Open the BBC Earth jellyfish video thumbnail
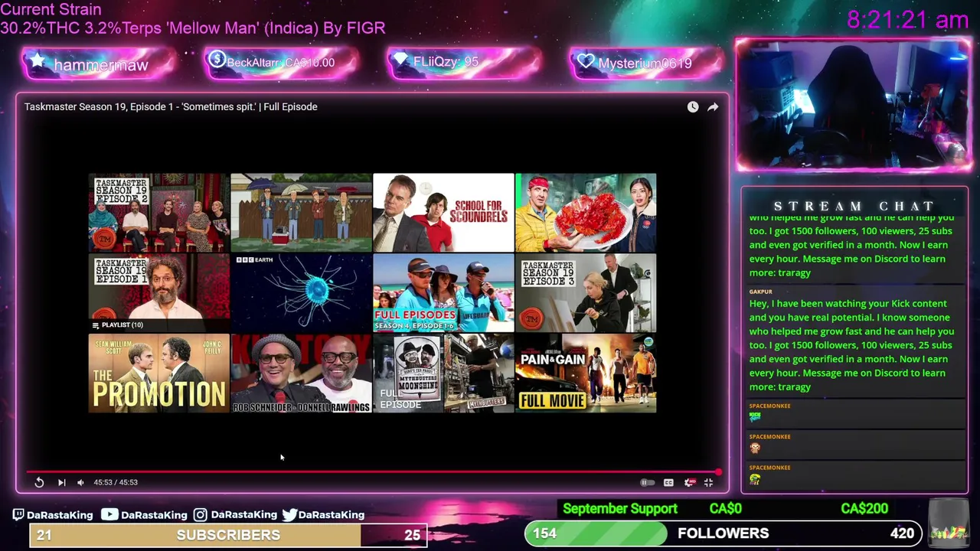Viewport: 980px width, 551px height. pos(301,292)
